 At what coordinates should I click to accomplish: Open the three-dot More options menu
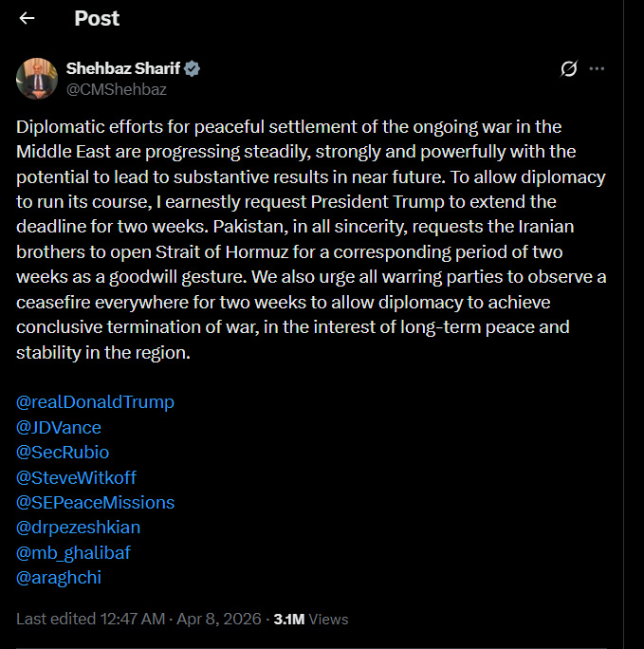point(597,68)
